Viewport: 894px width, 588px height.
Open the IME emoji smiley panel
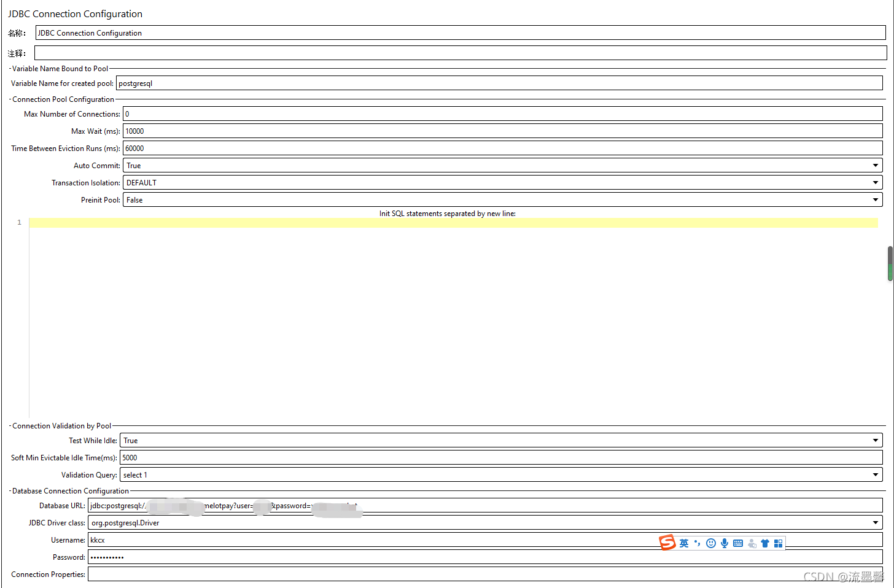pos(711,543)
